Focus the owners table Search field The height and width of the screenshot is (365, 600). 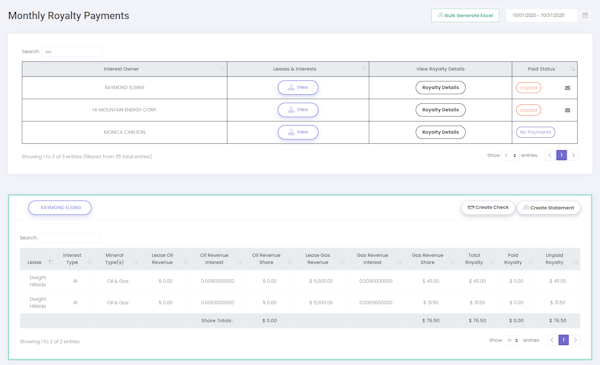point(72,52)
